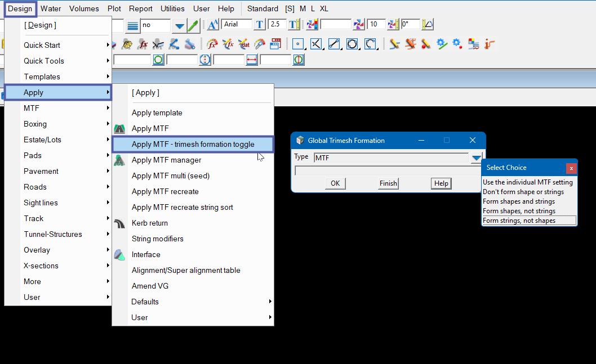Image resolution: width=596 pixels, height=364 pixels.
Task: Click the Arial font input field
Action: [237, 25]
